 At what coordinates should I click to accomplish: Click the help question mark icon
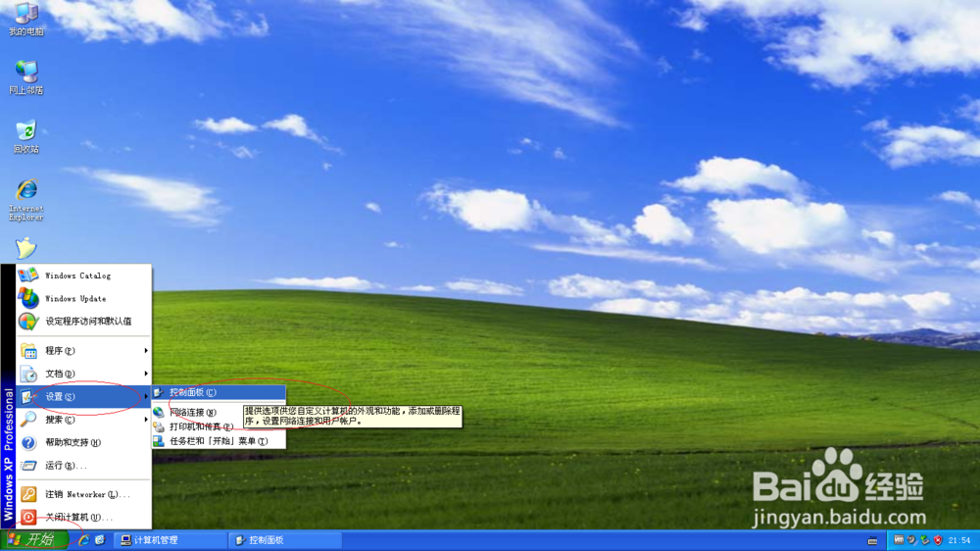28,442
